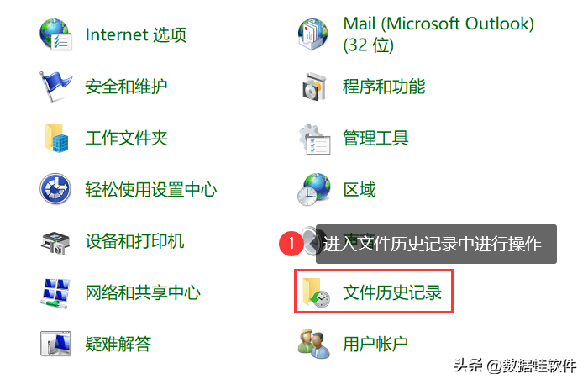The image size is (588, 384).
Task: Click the red step number 1 marker
Action: 291,244
